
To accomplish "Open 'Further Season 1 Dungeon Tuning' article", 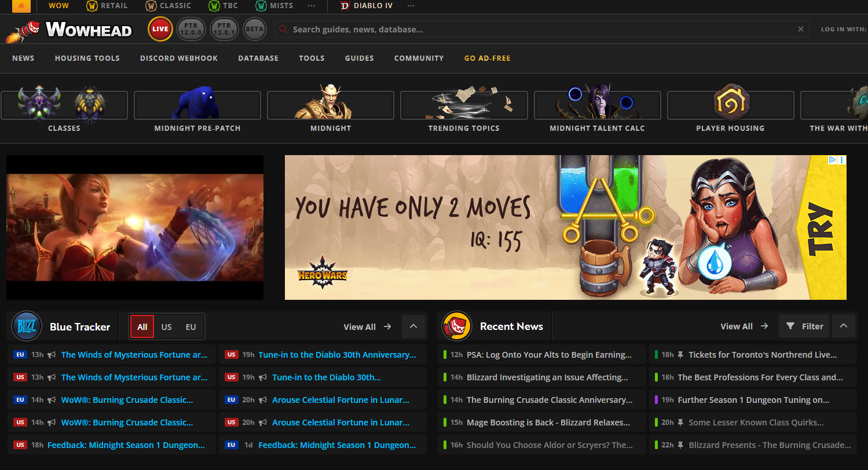I will click(x=753, y=400).
